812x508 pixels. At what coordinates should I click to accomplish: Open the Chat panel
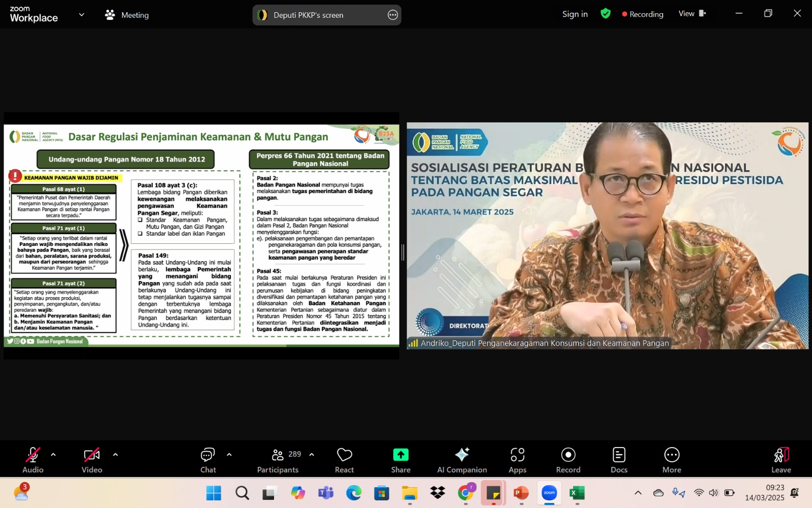[208, 460]
